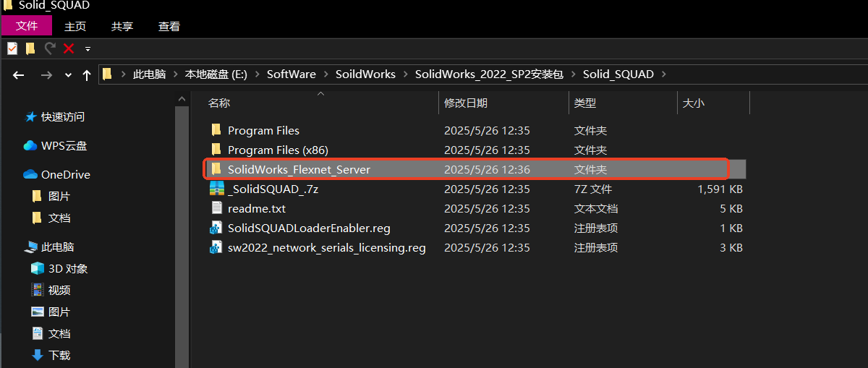Expand chevron after 本地磁盘 (E:) breadcrumb
The height and width of the screenshot is (368, 868).
pos(257,74)
